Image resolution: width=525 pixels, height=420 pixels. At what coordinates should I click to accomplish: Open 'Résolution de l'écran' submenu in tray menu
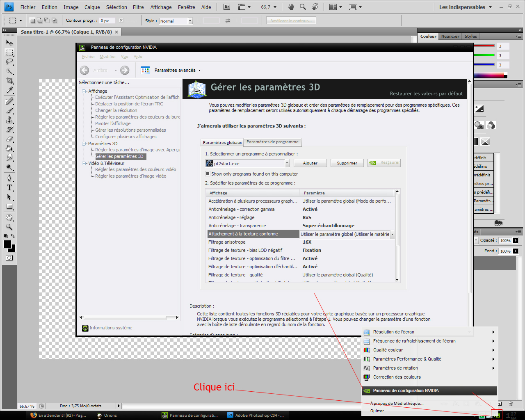[x=429, y=332]
